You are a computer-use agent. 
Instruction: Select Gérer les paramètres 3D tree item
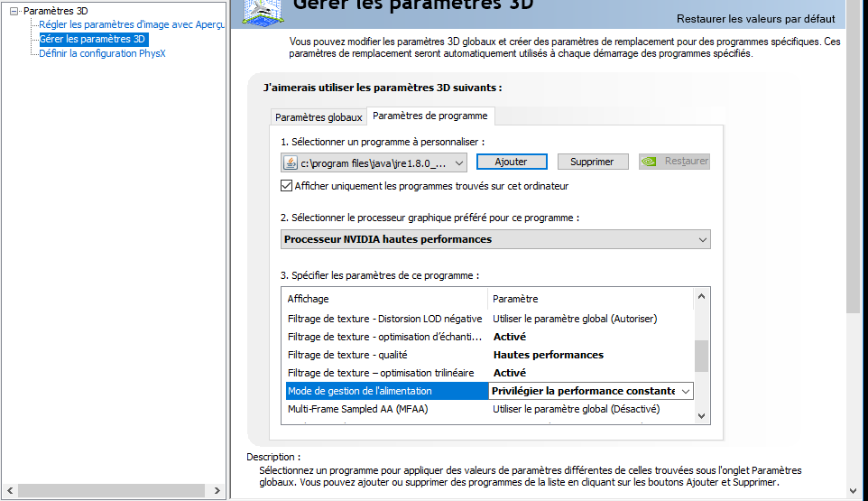click(92, 39)
